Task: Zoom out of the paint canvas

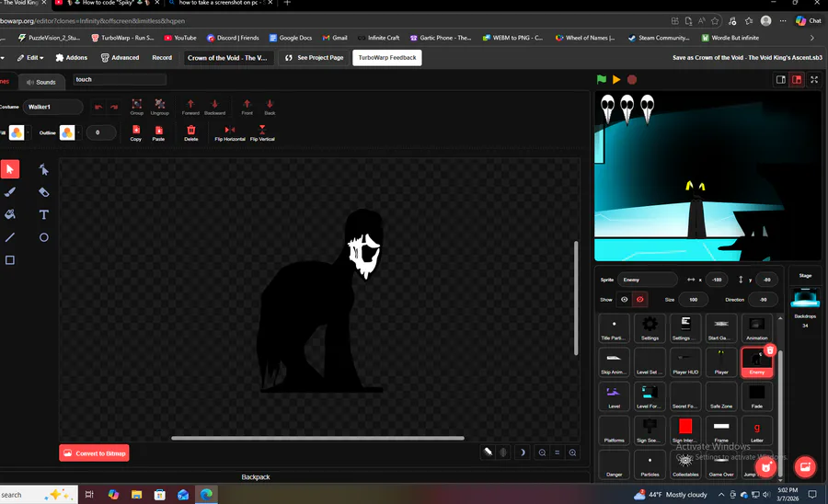Action: 542,452
